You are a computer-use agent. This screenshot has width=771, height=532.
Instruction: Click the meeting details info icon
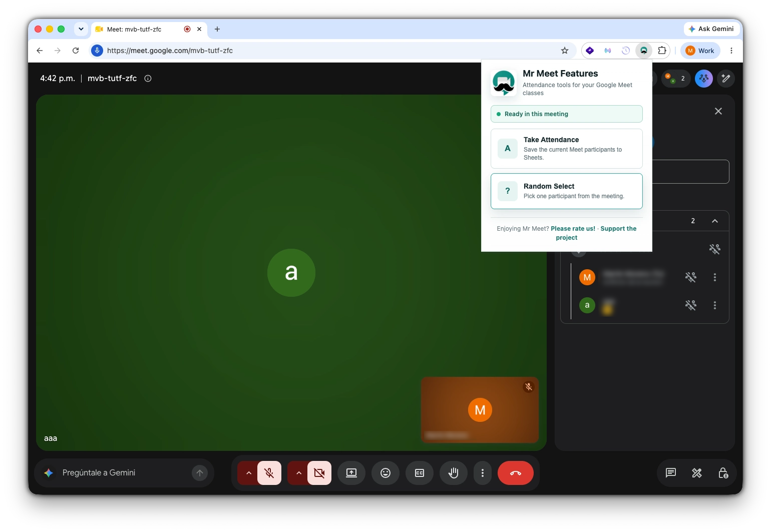pos(148,79)
